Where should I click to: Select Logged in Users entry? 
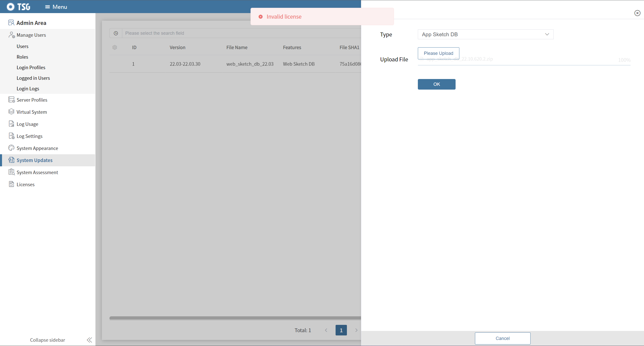[33, 78]
